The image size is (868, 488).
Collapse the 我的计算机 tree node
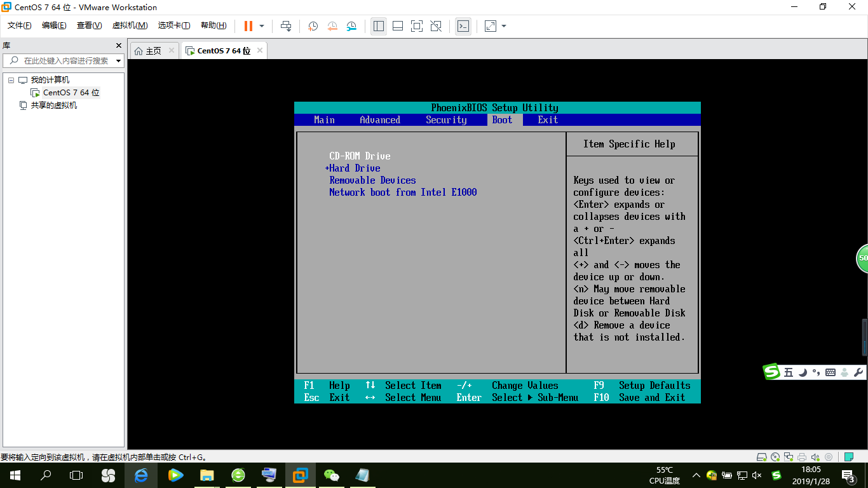(x=11, y=80)
